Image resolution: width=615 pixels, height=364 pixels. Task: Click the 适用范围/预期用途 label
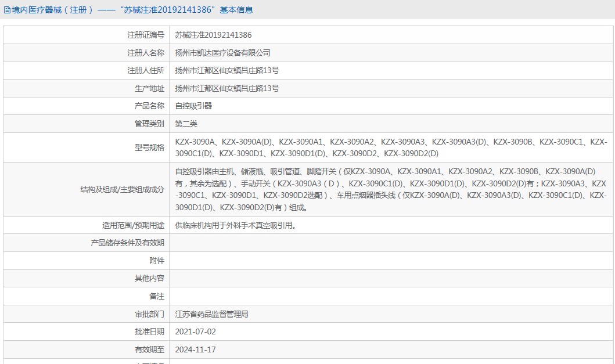tap(134, 225)
